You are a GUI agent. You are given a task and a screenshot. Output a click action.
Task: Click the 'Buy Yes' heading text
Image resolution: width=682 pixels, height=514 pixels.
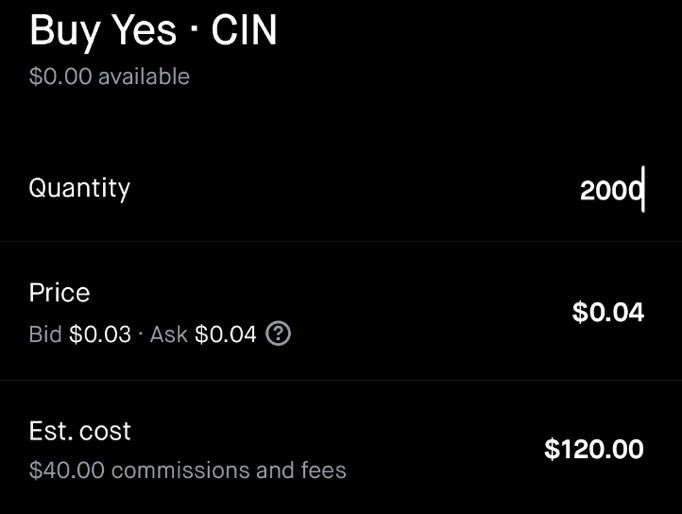point(98,32)
